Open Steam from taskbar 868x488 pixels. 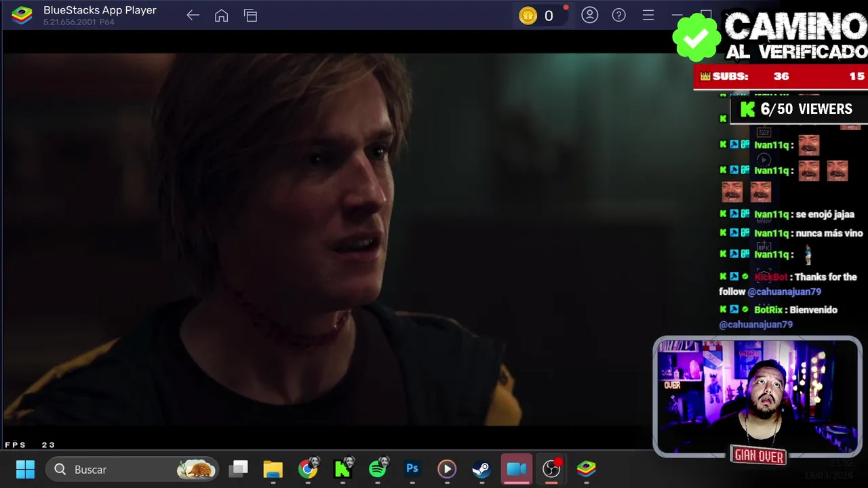tap(481, 468)
